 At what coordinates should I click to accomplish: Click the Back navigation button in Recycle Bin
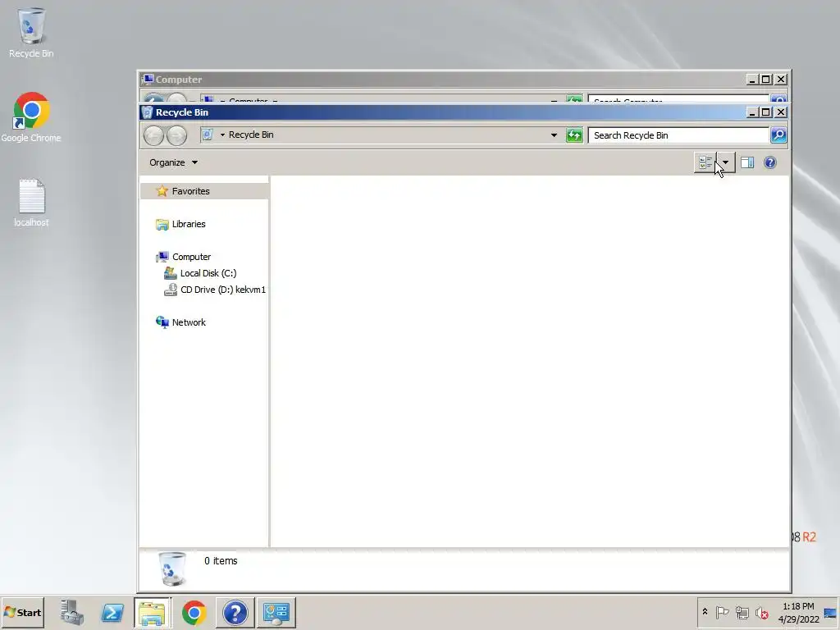tap(153, 135)
